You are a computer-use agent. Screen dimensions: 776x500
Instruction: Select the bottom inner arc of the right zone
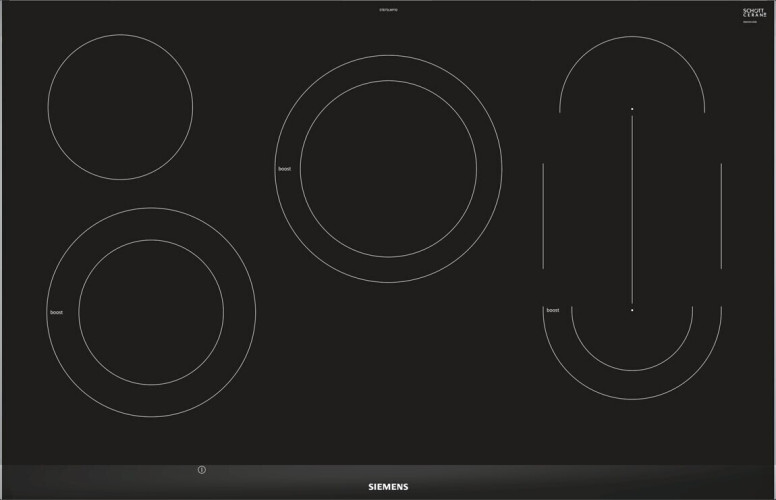pyautogui.click(x=632, y=370)
